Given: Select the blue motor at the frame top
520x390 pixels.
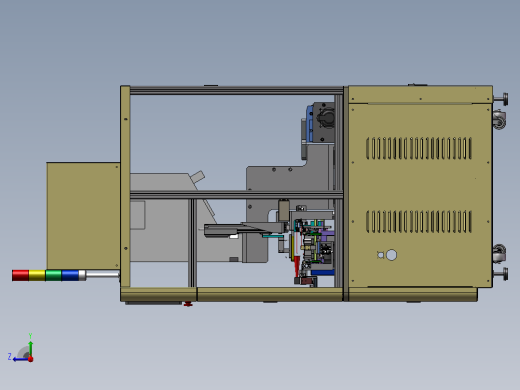Looking at the screenshot, I should pyautogui.click(x=310, y=123).
